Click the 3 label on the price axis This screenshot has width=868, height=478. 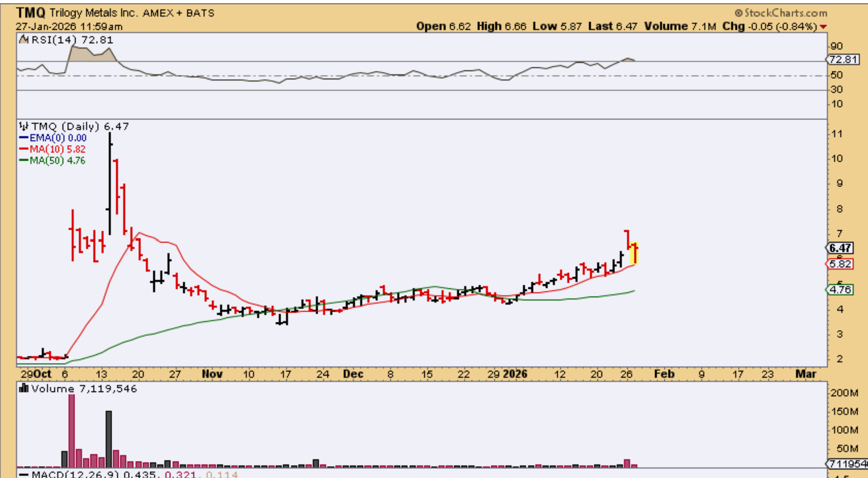click(x=840, y=334)
